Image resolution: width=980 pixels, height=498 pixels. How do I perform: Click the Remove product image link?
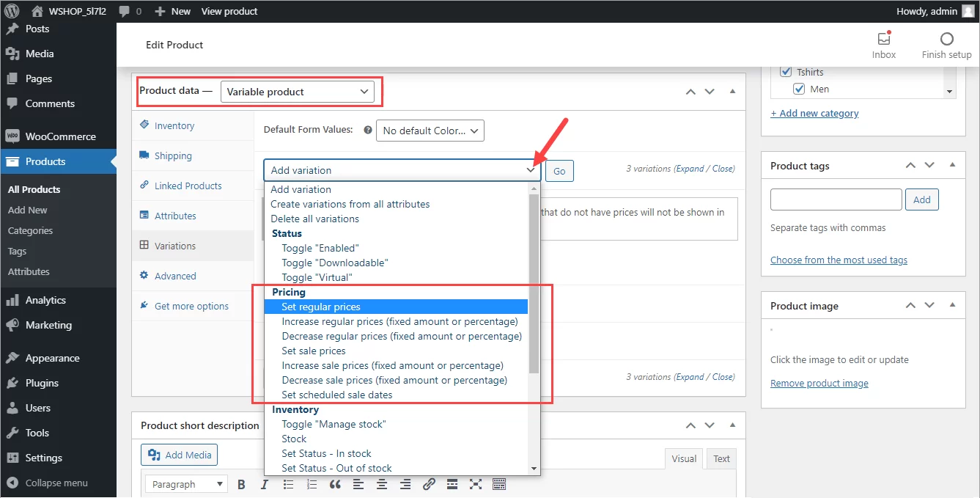819,383
